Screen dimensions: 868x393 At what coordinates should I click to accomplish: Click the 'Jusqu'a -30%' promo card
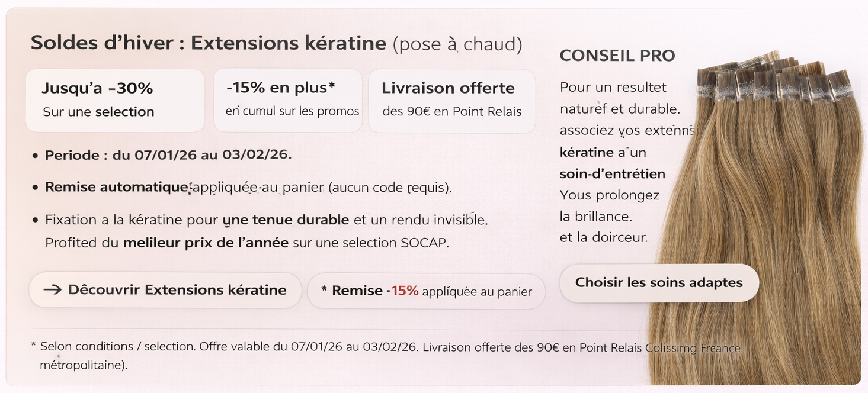115,99
